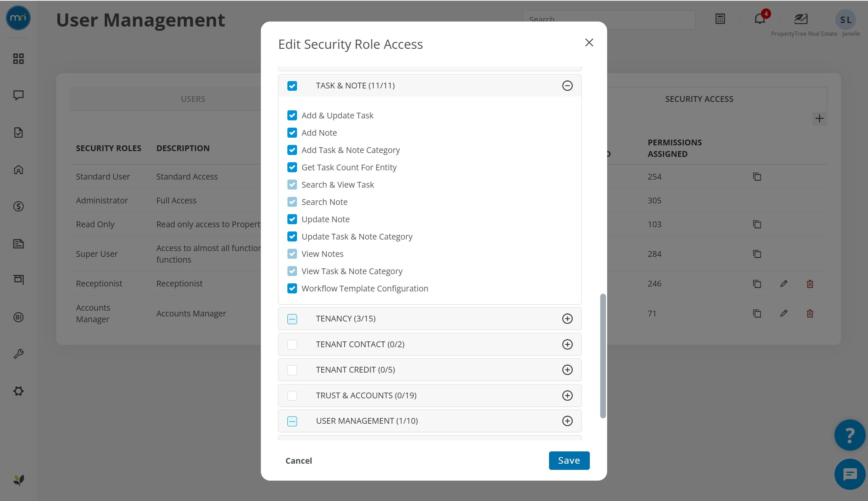This screenshot has width=868, height=501.
Task: Click the calculator icon in header
Action: point(720,19)
